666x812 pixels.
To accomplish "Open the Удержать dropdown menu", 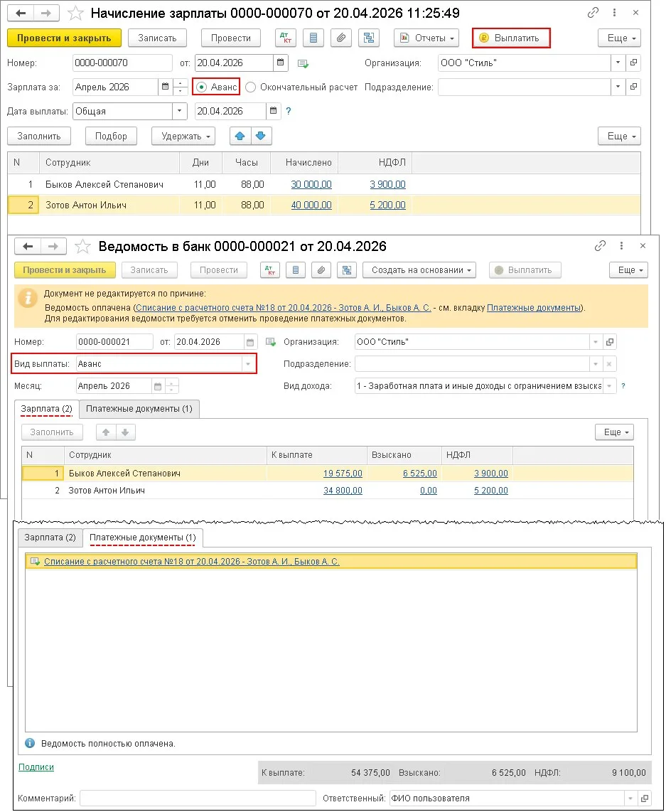I will pos(183,137).
